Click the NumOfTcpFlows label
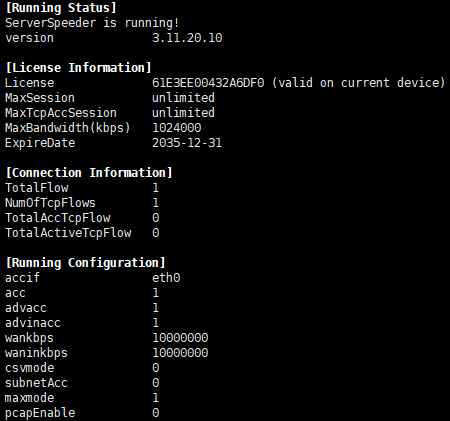 tap(50, 203)
